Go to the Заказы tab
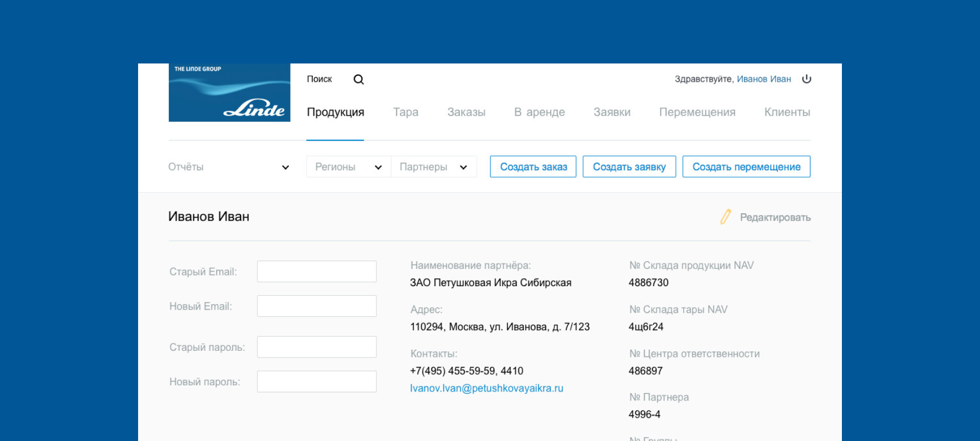 pos(466,112)
